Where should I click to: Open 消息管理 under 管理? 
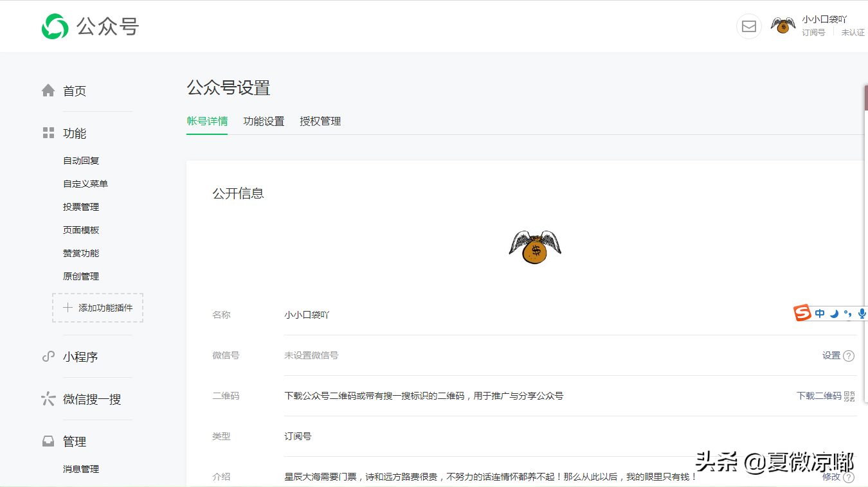pos(81,468)
